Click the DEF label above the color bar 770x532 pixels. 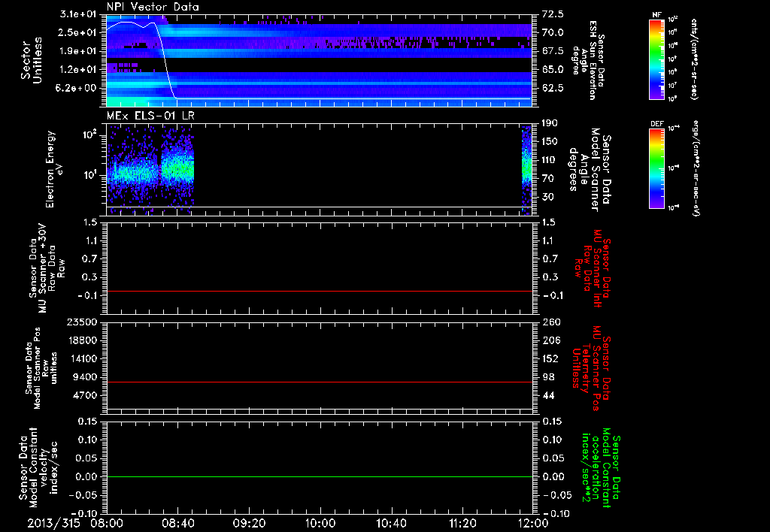coord(656,124)
